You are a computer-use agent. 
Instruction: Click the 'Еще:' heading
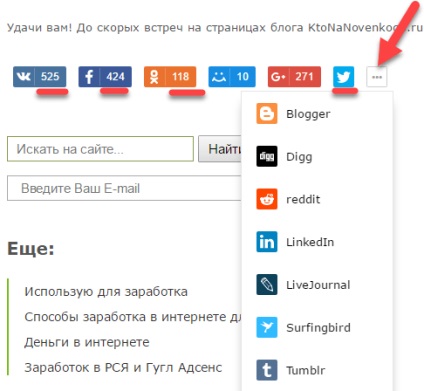click(31, 249)
